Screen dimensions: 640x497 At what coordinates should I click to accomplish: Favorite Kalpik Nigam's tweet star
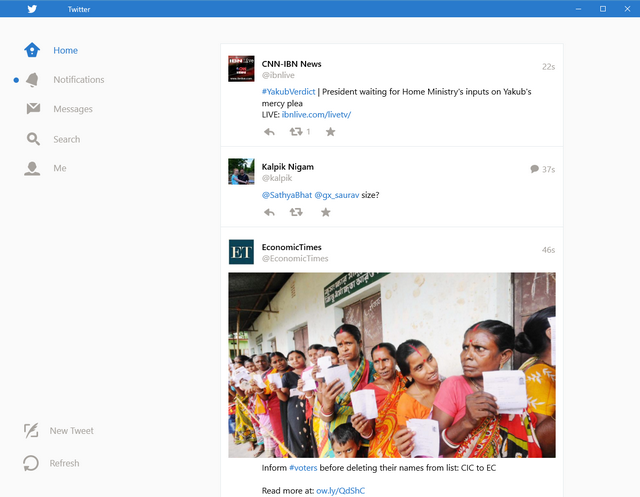click(326, 212)
